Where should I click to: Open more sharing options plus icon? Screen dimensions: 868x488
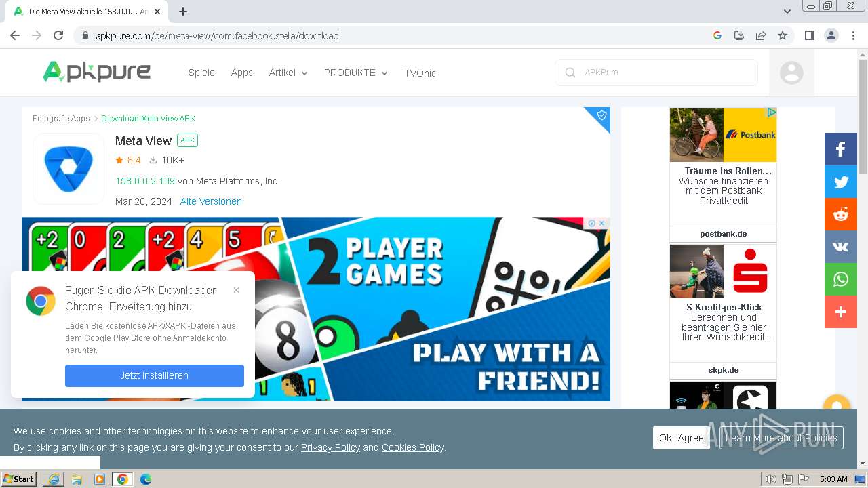(841, 312)
